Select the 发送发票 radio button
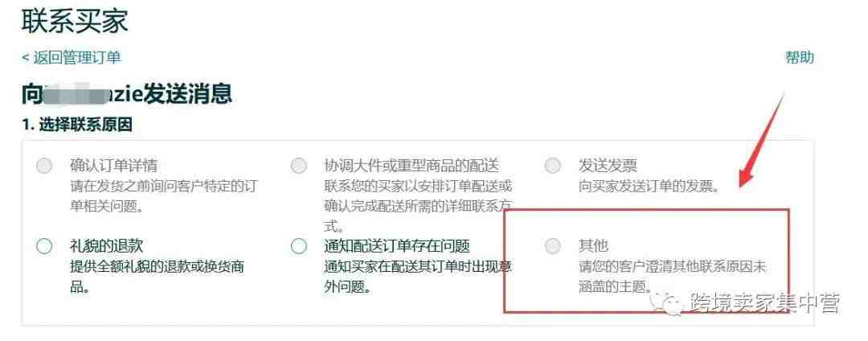The height and width of the screenshot is (341, 868). [x=552, y=166]
